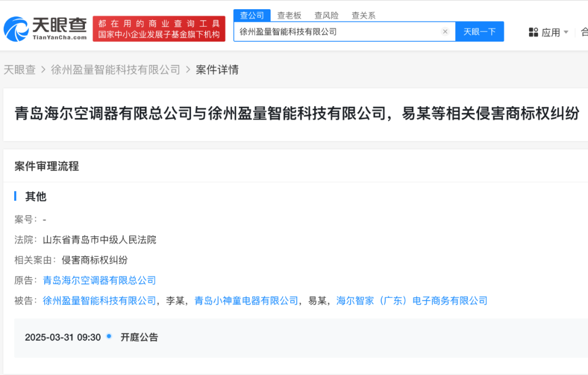Click the 天眼一下 search button
The image size is (588, 375).
480,32
